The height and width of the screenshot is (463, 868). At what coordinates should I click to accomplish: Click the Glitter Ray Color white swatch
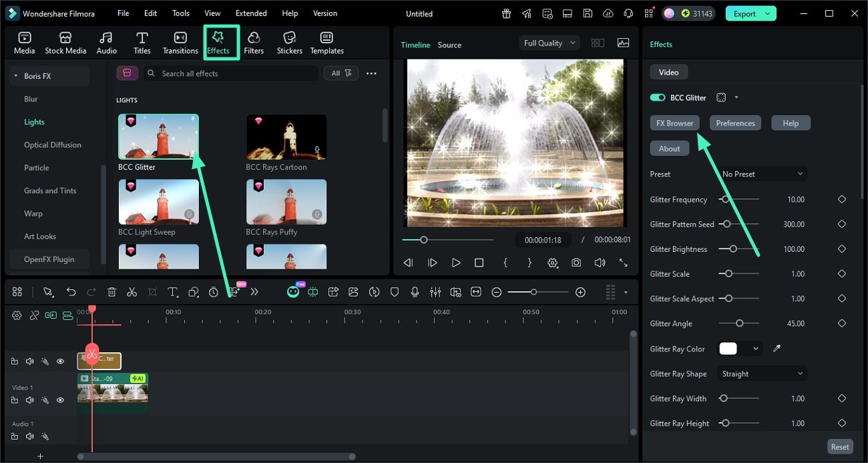click(728, 349)
